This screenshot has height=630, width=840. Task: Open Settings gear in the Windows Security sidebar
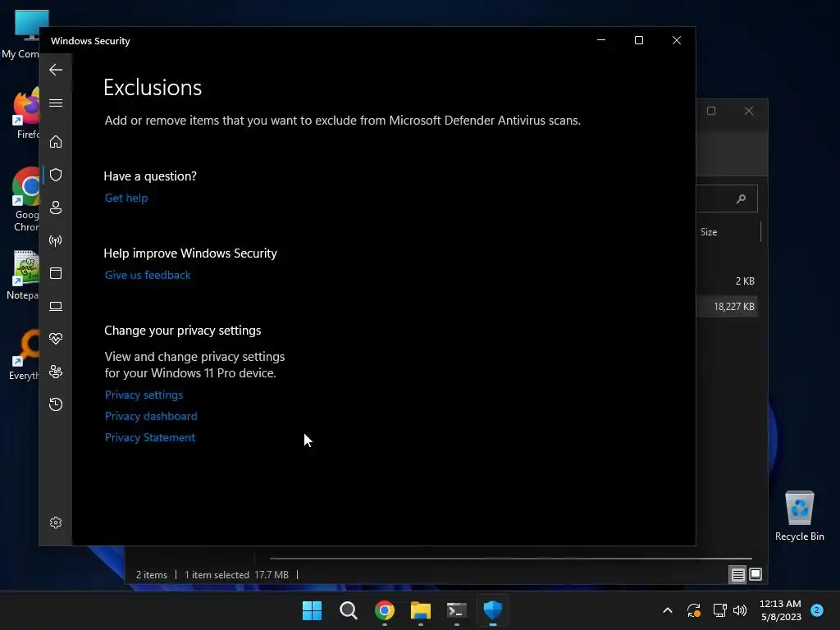56,523
